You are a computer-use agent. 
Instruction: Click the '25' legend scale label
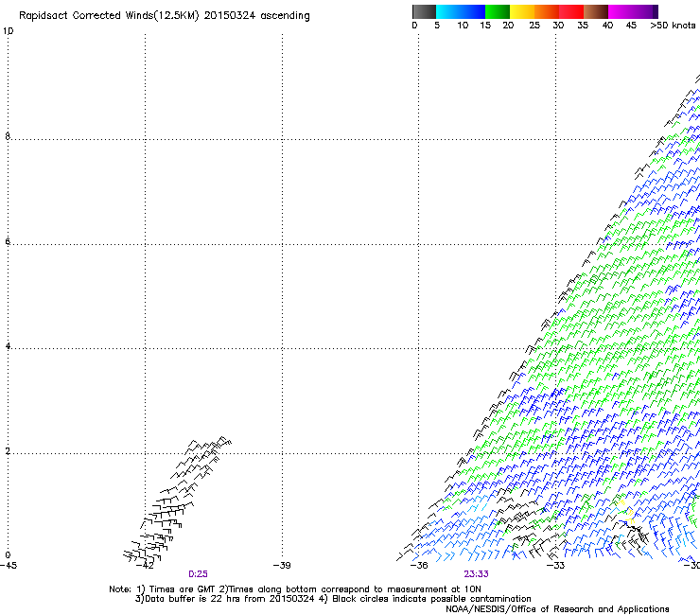point(534,26)
